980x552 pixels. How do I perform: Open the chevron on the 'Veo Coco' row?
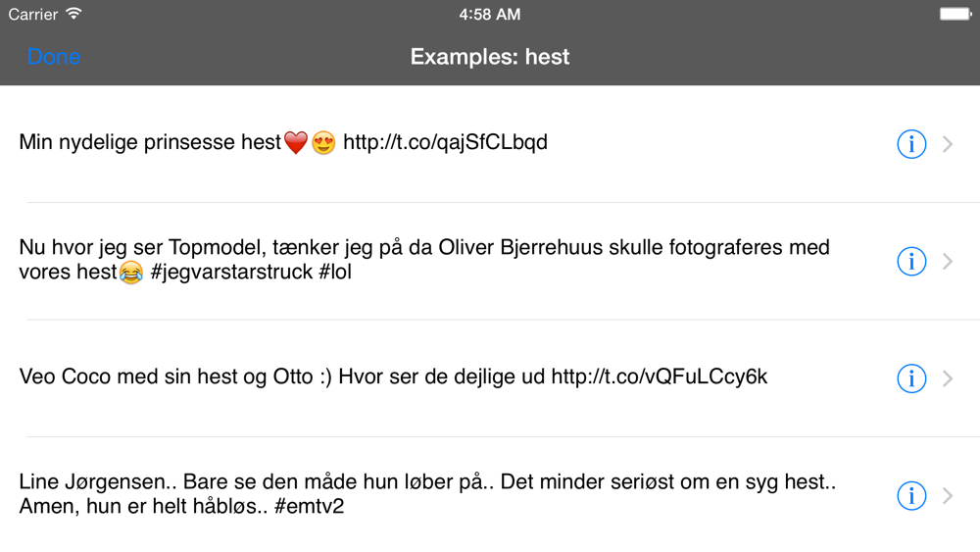point(948,378)
